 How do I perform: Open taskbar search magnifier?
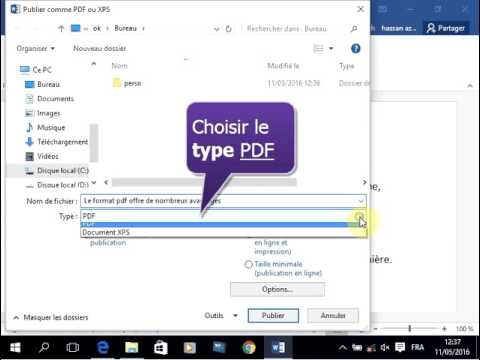(44, 348)
